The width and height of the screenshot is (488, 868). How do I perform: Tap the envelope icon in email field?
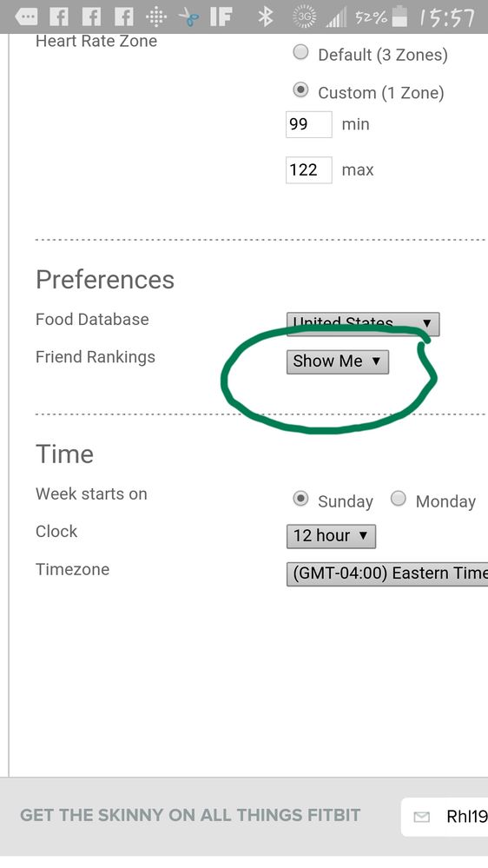click(x=422, y=817)
